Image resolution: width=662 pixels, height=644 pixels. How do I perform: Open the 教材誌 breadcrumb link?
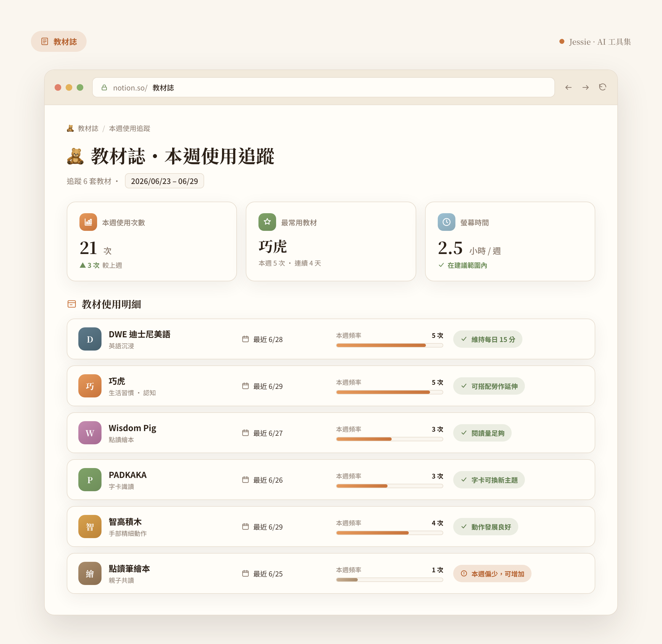pyautogui.click(x=88, y=129)
